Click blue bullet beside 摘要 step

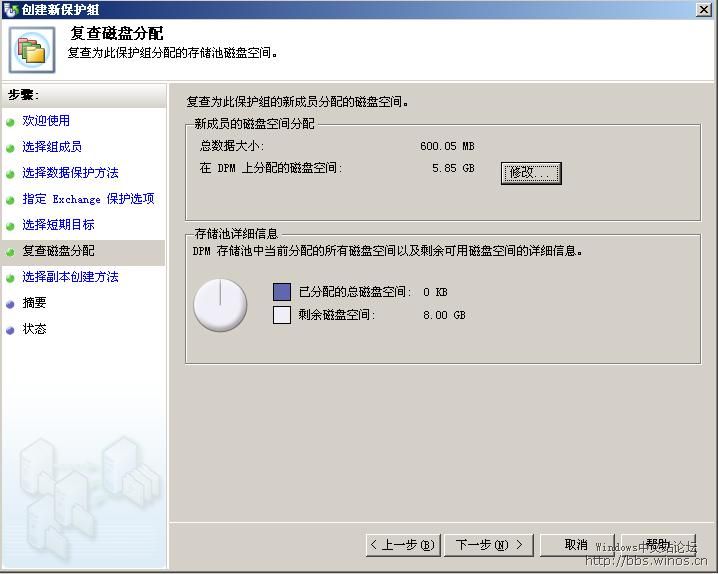11,304
